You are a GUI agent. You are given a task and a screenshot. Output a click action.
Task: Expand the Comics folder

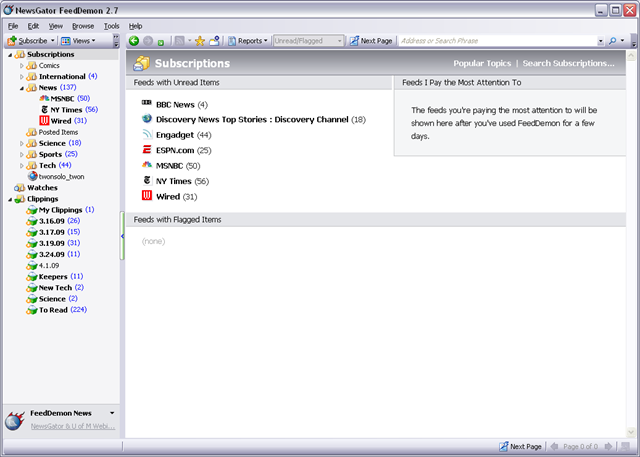coord(22,66)
